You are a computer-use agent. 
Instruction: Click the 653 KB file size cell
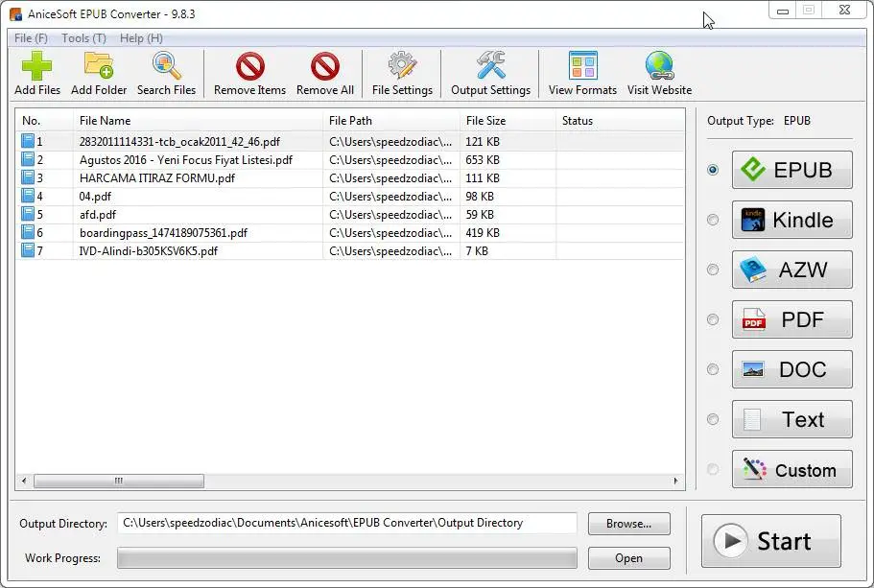pos(483,160)
